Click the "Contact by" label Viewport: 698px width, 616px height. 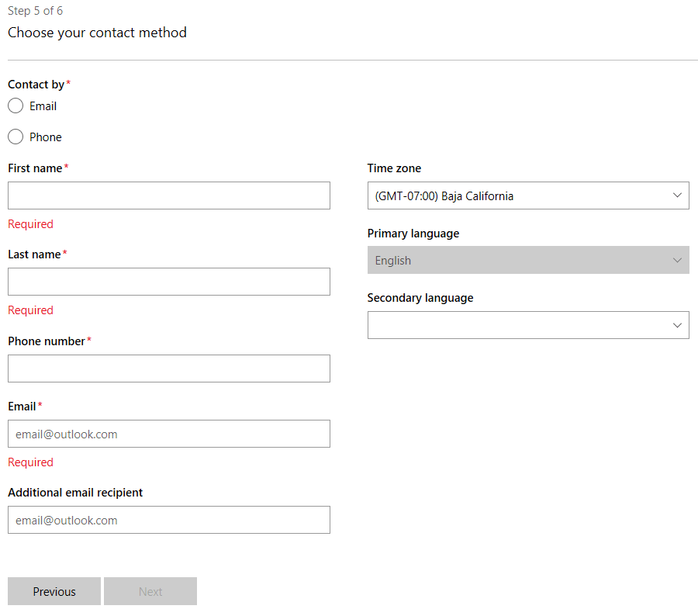pyautogui.click(x=36, y=85)
